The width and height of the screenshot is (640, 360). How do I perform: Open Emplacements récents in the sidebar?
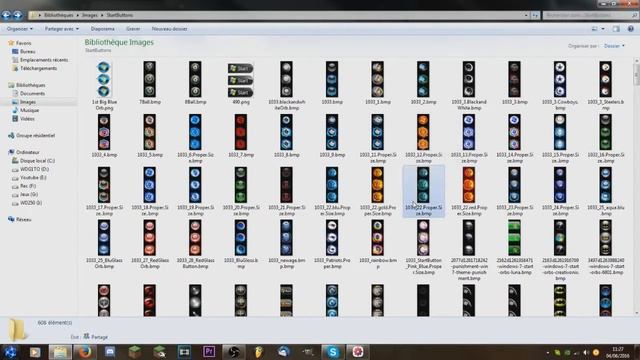(44, 60)
